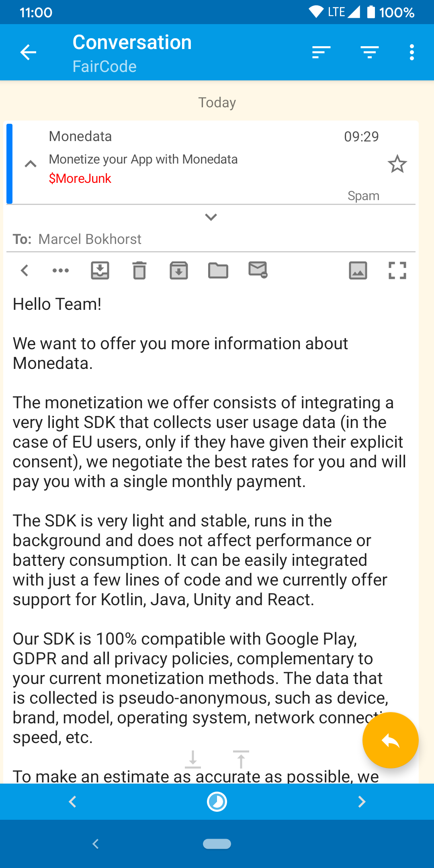Tap the envelope icon in toolbar
Viewport: 434px width, 868px height.
[258, 270]
